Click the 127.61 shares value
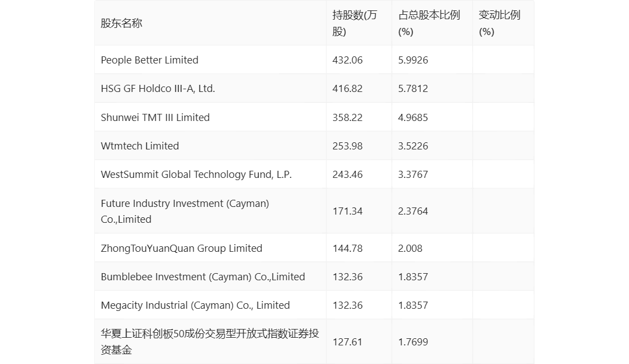This screenshot has width=629, height=364. pos(347,342)
